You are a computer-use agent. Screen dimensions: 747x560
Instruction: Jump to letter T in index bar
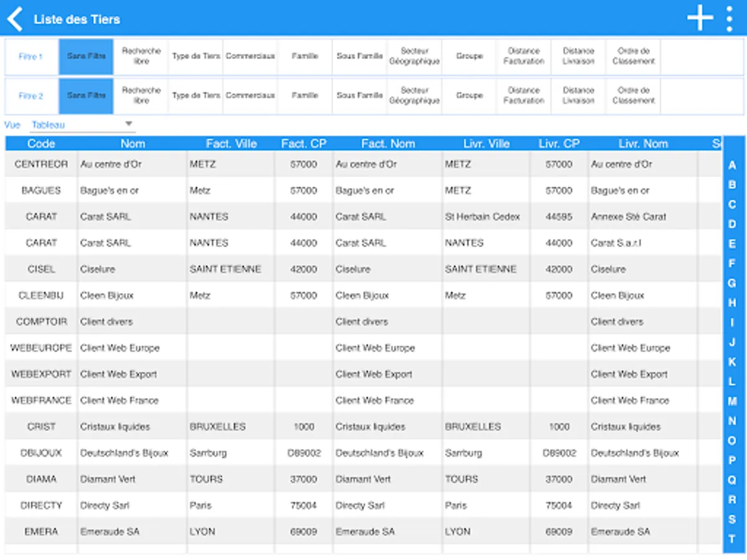(x=732, y=539)
